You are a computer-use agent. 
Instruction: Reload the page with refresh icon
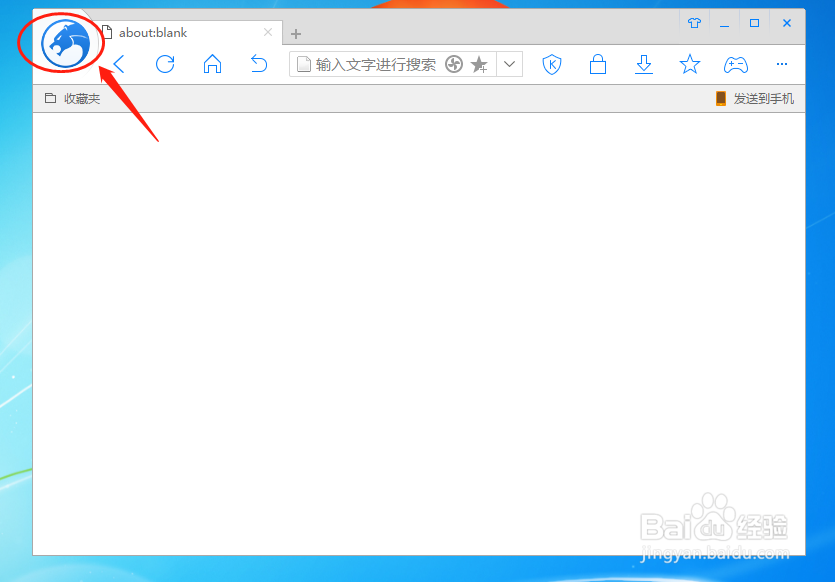[x=165, y=64]
